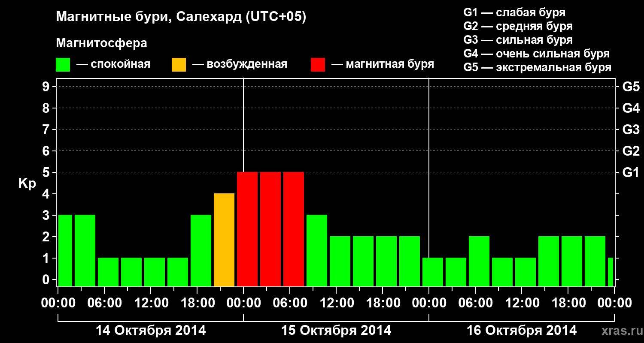Click the red 'магнитная буря' legend swatch
Image resolution: width=644 pixels, height=343 pixels.
(x=318, y=65)
